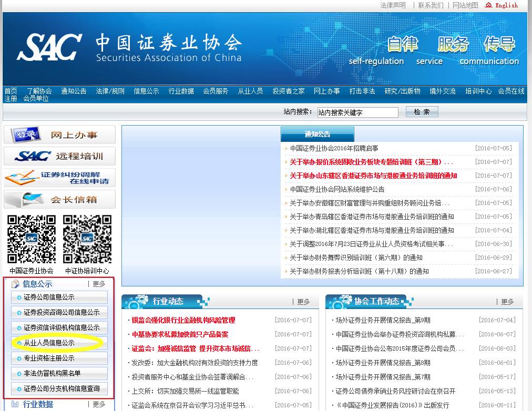
Task: Open 从业人员 navigation item
Action: 250,91
